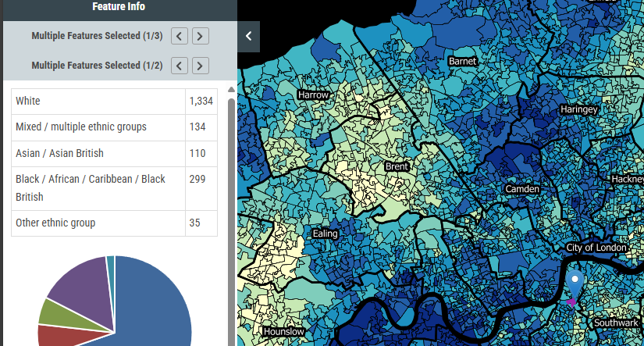The image size is (644, 346).
Task: Select the Asian / Asian British row
Action: [x=114, y=154]
